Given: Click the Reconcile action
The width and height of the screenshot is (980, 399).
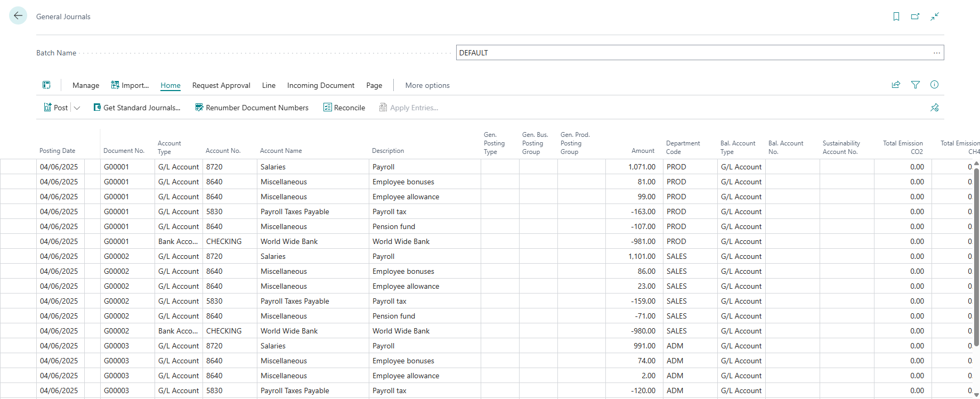Looking at the screenshot, I should (x=344, y=108).
